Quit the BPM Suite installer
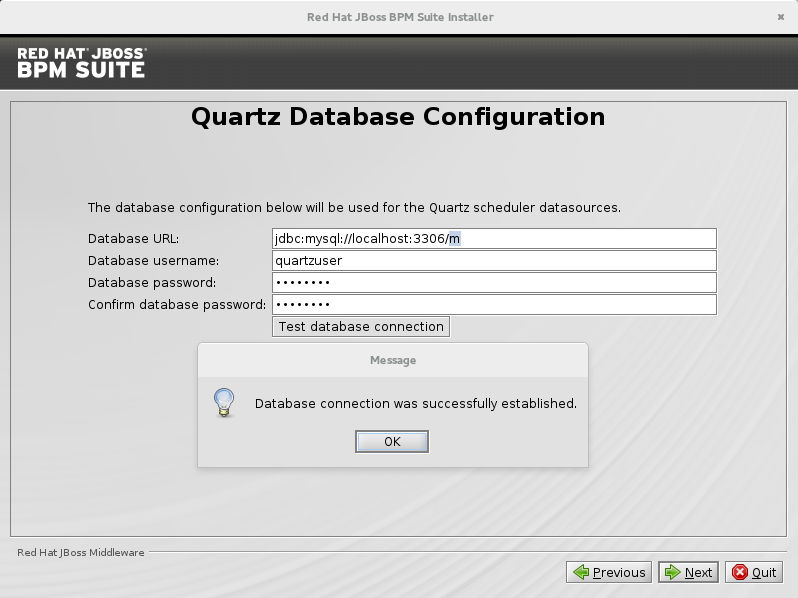The width and height of the screenshot is (798, 598). coord(754,573)
